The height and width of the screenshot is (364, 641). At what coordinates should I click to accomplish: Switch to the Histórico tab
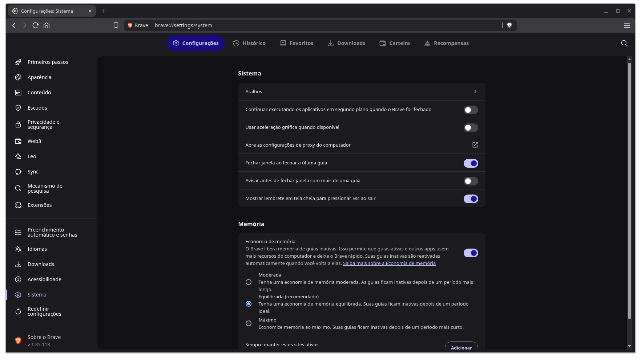pos(249,43)
